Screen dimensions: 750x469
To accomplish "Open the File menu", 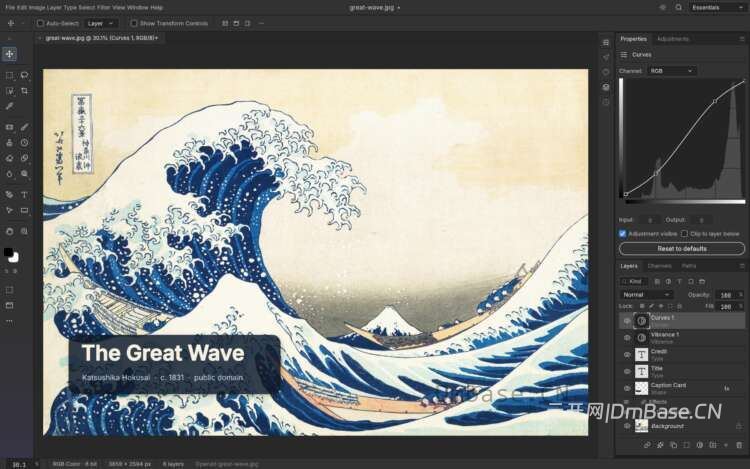I will [x=11, y=8].
